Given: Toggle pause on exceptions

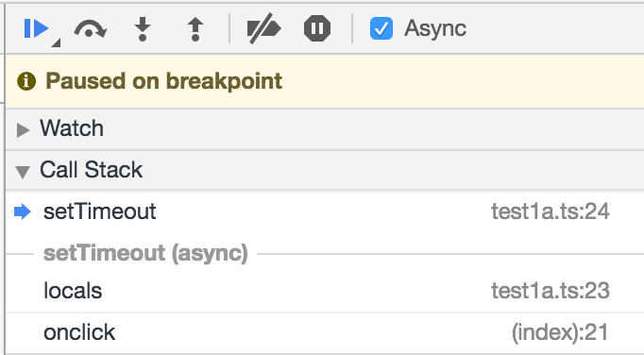Looking at the screenshot, I should pos(317,28).
